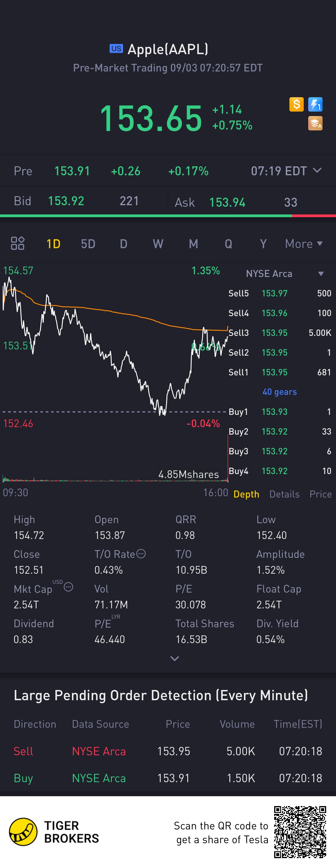Screen dimensions: 336x868
Task: Switch to the M monthly chart
Action: 194,243
